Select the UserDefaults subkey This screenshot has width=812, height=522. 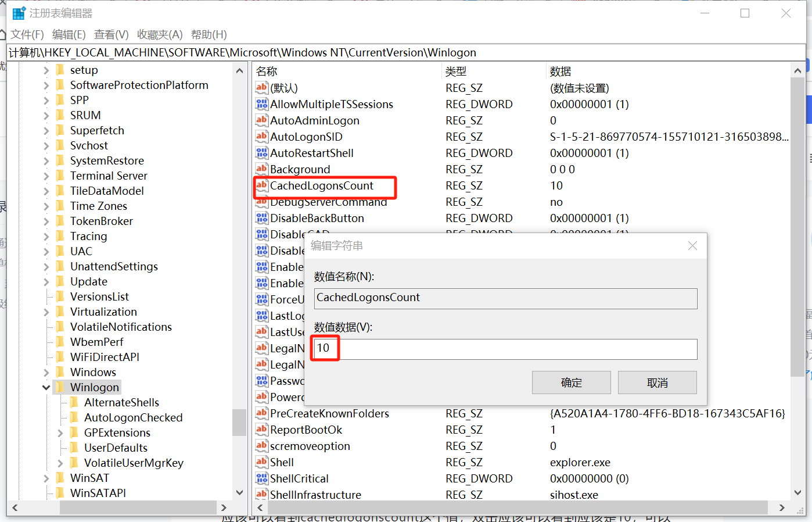point(116,448)
